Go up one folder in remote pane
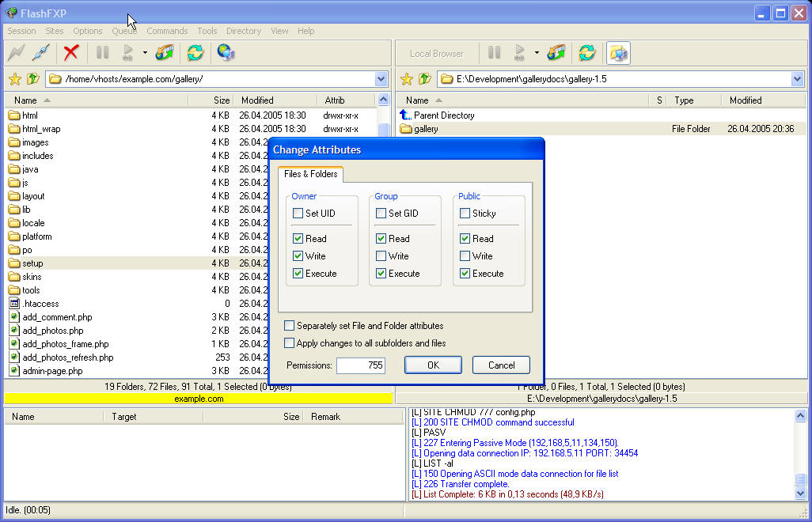The image size is (812, 522). [33, 79]
